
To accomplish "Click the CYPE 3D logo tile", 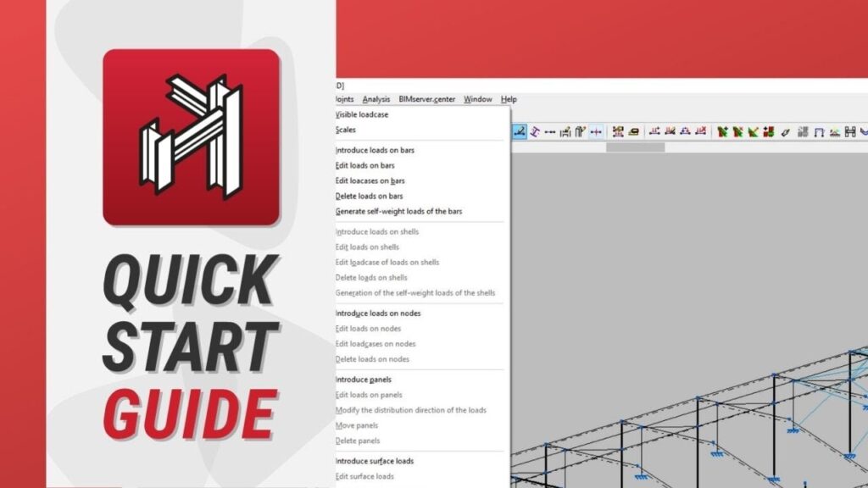I will coord(191,137).
